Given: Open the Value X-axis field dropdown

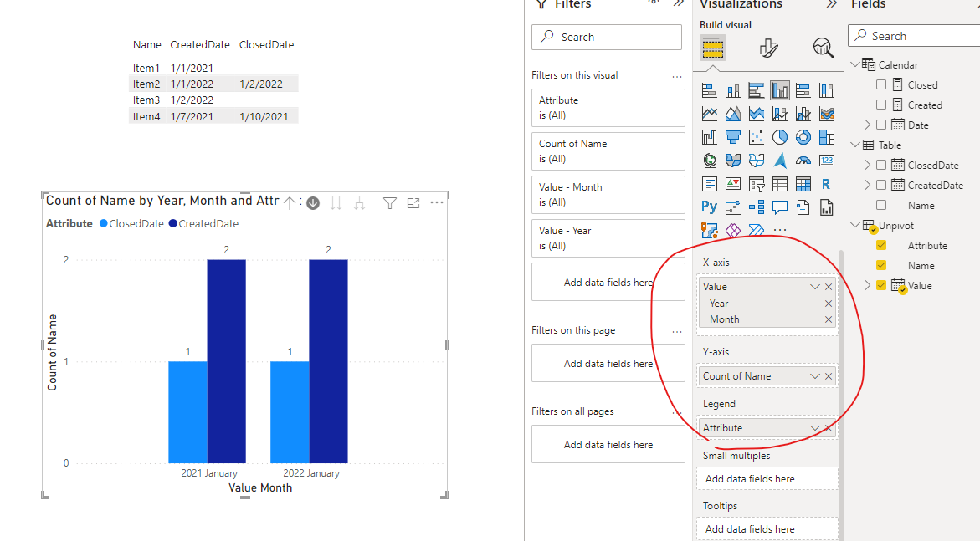Looking at the screenshot, I should (x=814, y=287).
